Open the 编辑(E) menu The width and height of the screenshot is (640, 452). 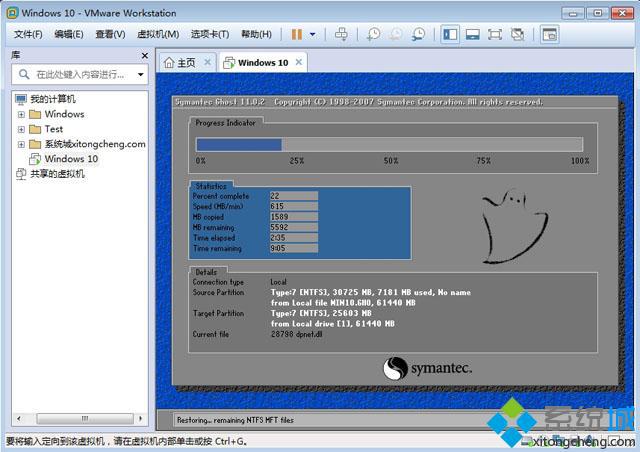click(x=69, y=34)
